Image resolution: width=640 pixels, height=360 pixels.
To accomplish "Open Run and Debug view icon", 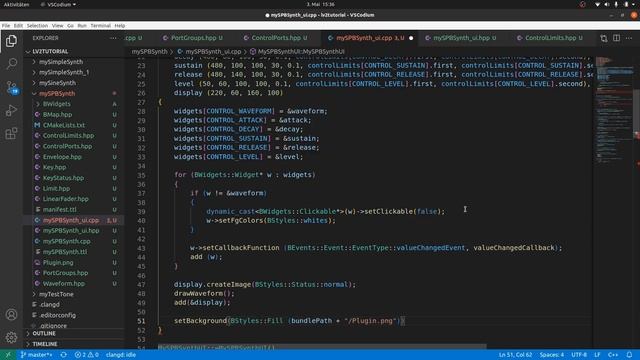I will point(11,110).
